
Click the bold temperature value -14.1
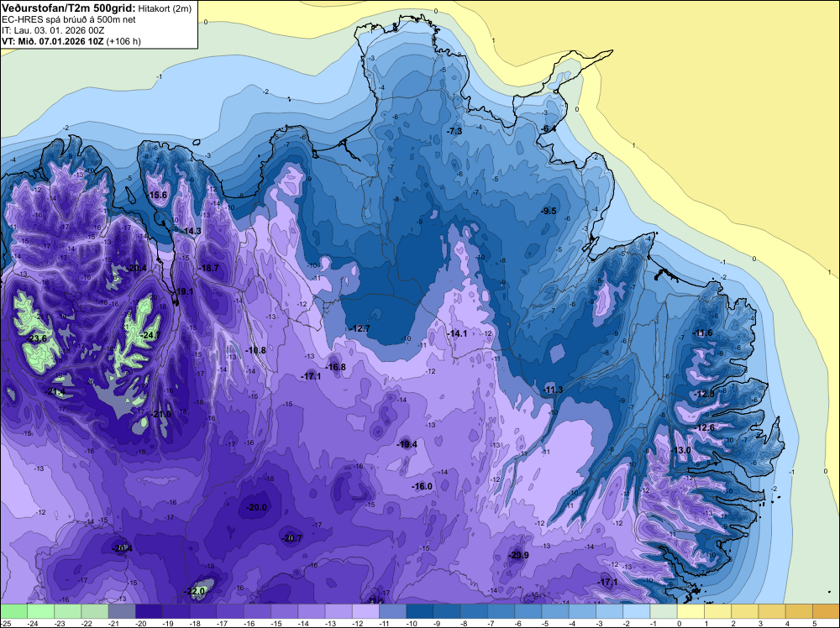457,333
